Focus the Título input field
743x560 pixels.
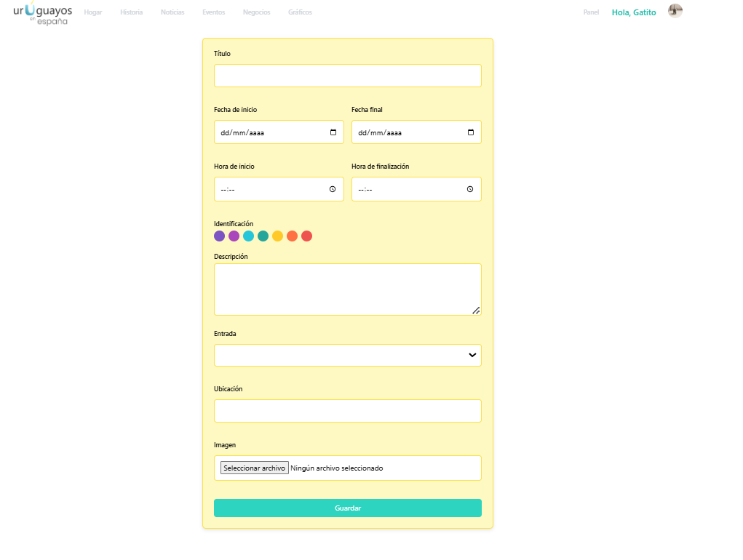tap(348, 76)
